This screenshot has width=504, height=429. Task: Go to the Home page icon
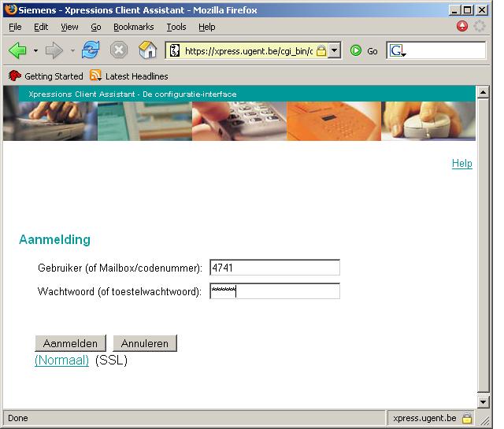click(147, 50)
